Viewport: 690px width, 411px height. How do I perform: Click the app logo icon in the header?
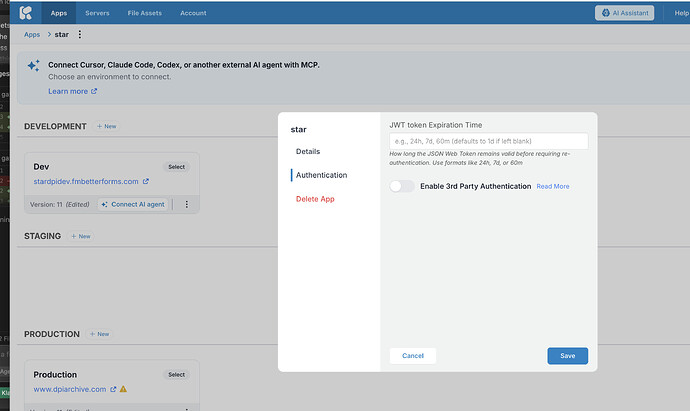click(26, 13)
